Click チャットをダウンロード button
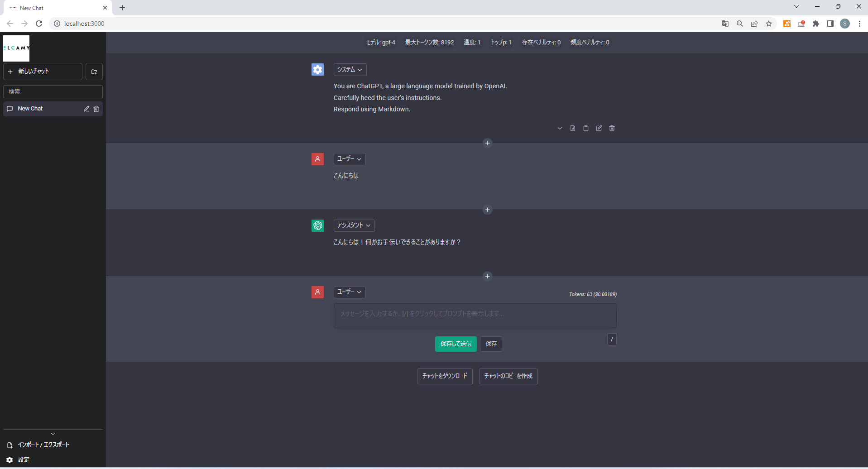The height and width of the screenshot is (469, 868). [x=444, y=376]
